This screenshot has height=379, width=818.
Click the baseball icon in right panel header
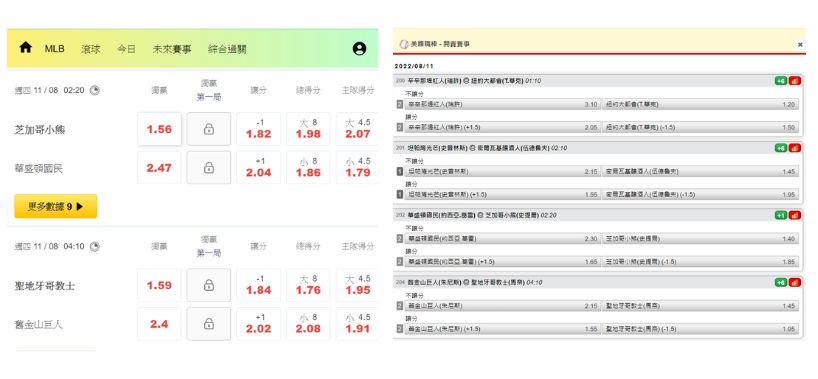click(404, 44)
